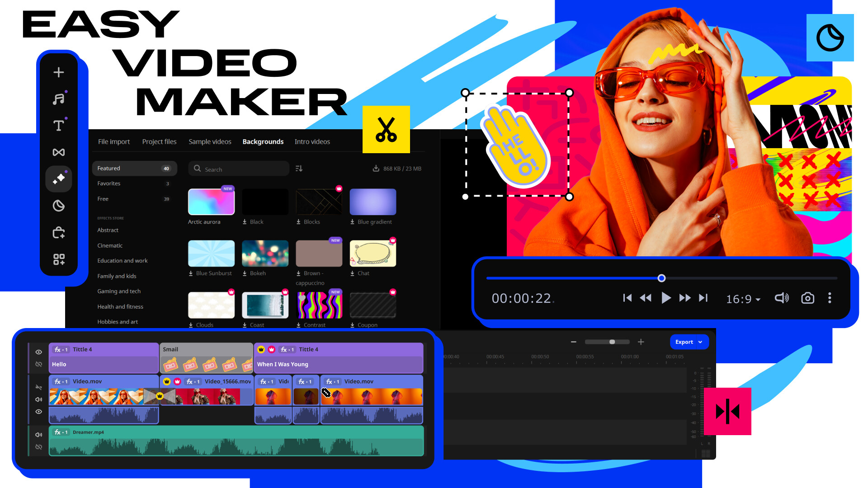This screenshot has height=488, width=868.
Task: Click the camera snapshot icon in player
Action: point(807,298)
